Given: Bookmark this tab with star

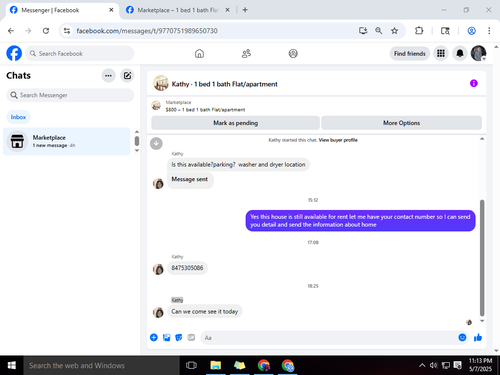Looking at the screenshot, I should point(394,31).
